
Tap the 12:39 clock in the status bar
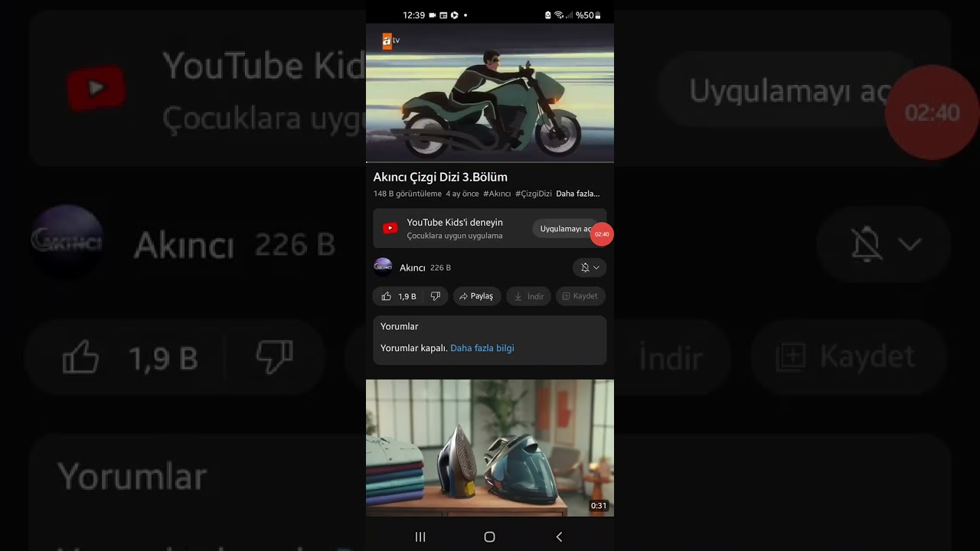click(x=413, y=15)
